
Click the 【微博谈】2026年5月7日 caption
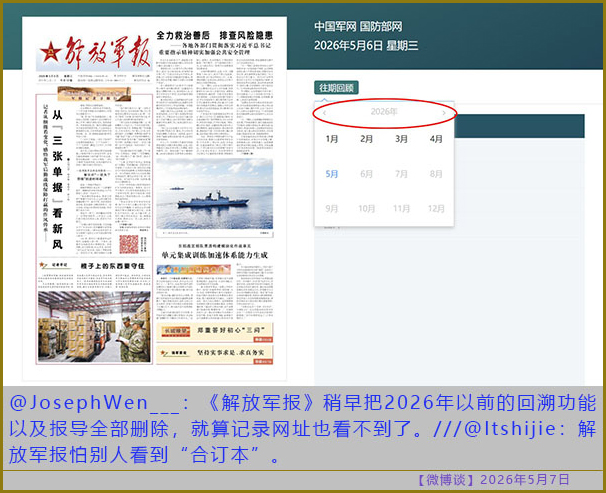494,479
